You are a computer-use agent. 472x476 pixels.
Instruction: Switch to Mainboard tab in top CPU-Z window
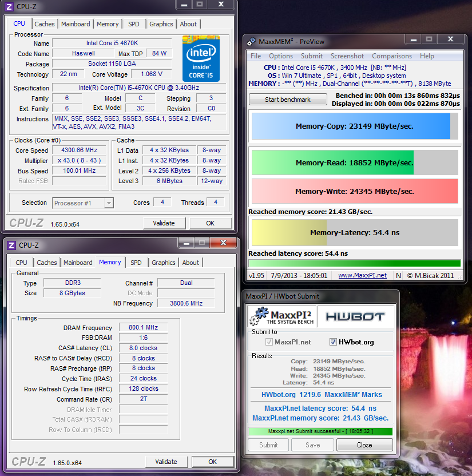[x=76, y=24]
